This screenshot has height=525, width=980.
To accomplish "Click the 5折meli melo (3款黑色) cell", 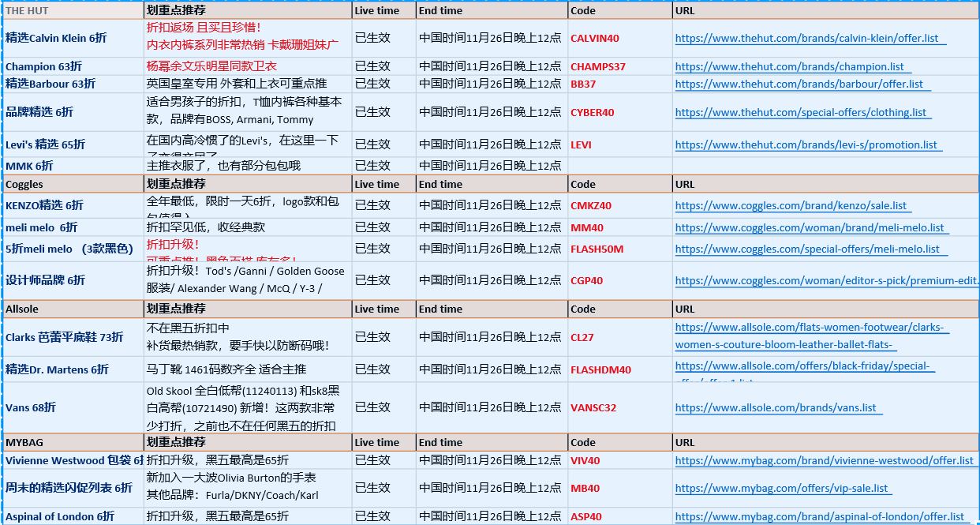I will (x=73, y=249).
